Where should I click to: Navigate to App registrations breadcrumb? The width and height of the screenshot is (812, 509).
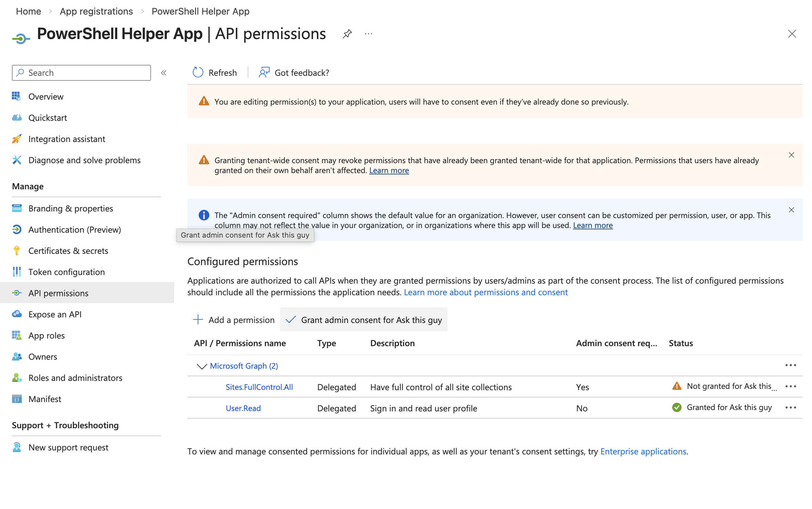pos(96,11)
